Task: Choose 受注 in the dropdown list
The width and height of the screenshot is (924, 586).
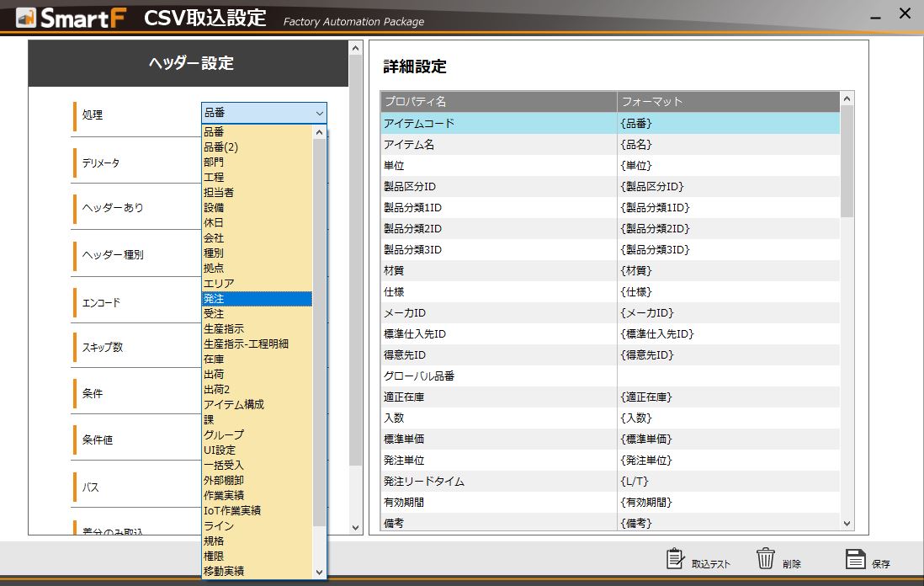Action: click(257, 314)
